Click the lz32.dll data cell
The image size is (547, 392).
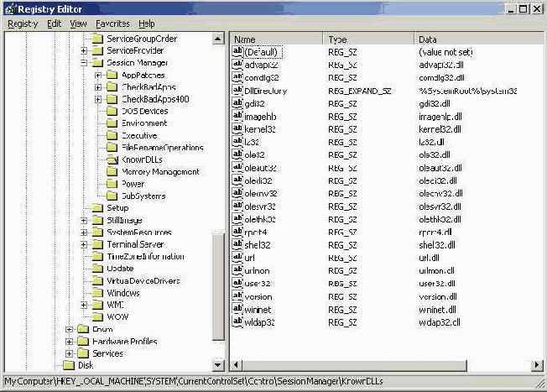(x=431, y=142)
